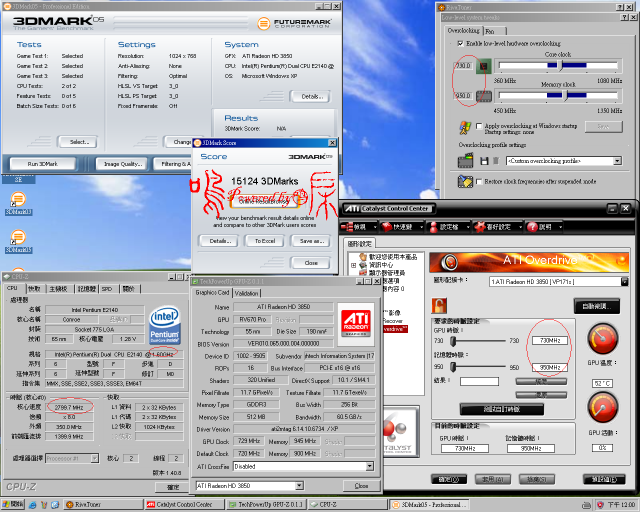The image size is (640, 512).
Task: Click the Catalyst Control Center ATI title logo
Action: point(352,209)
